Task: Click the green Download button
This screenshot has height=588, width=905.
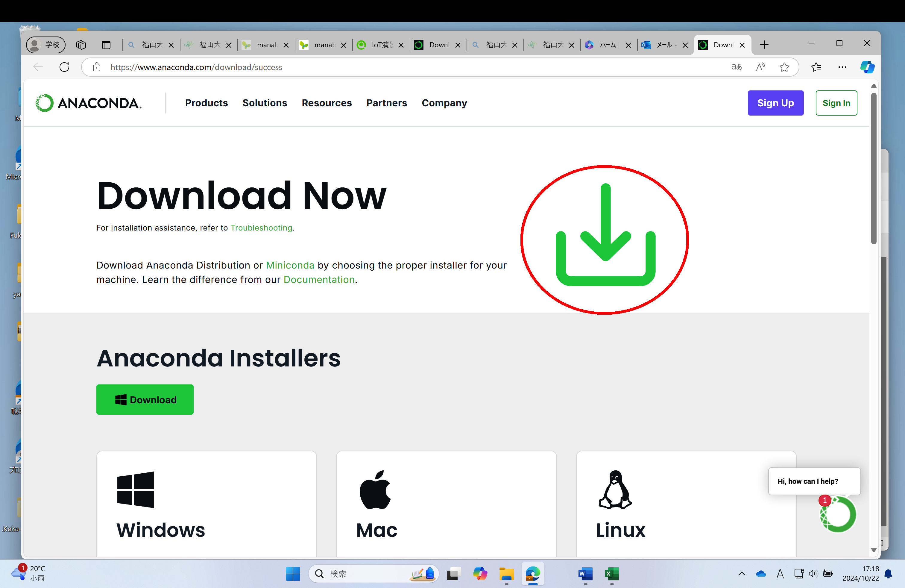Action: click(x=145, y=399)
